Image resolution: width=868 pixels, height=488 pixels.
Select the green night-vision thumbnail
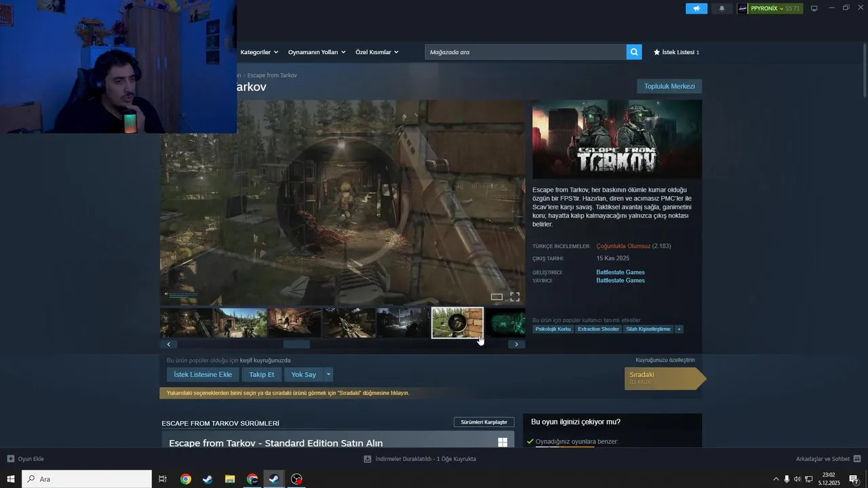pyautogui.click(x=506, y=323)
